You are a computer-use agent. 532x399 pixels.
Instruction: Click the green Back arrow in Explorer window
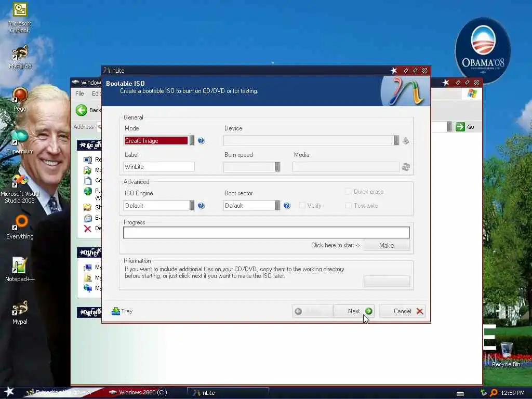point(82,110)
